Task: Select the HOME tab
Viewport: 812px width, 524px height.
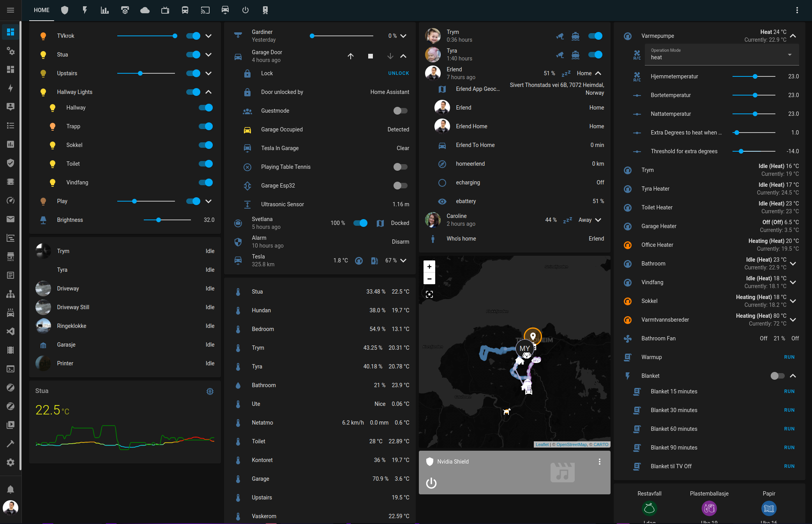Action: (42, 10)
